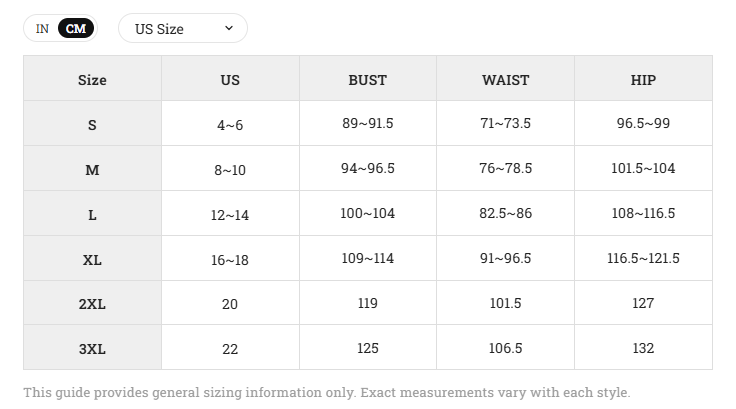Click the 12~14 US size cell
736x409 pixels.
point(230,214)
